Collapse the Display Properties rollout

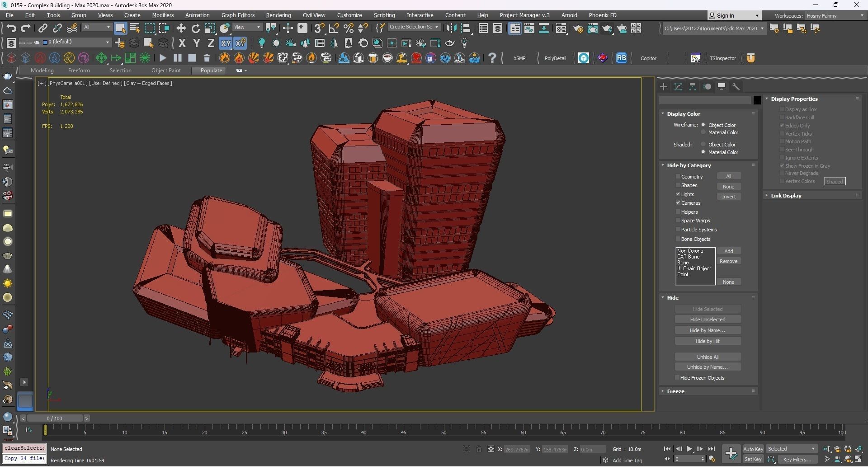coord(794,99)
